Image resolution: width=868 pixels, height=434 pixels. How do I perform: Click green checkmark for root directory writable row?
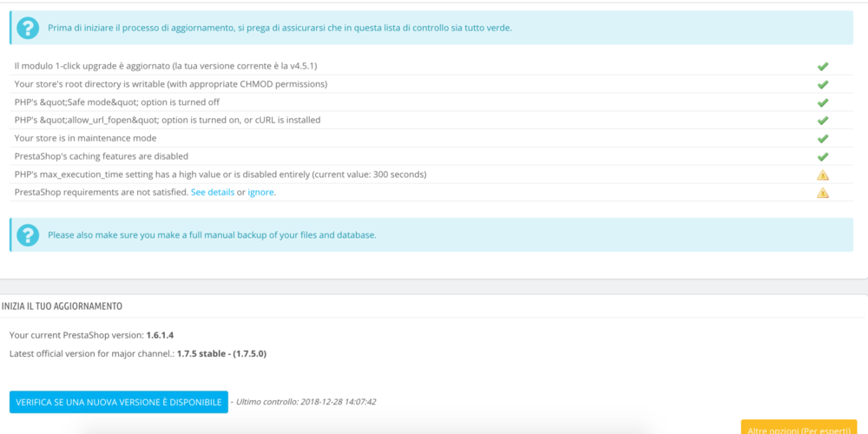(823, 85)
